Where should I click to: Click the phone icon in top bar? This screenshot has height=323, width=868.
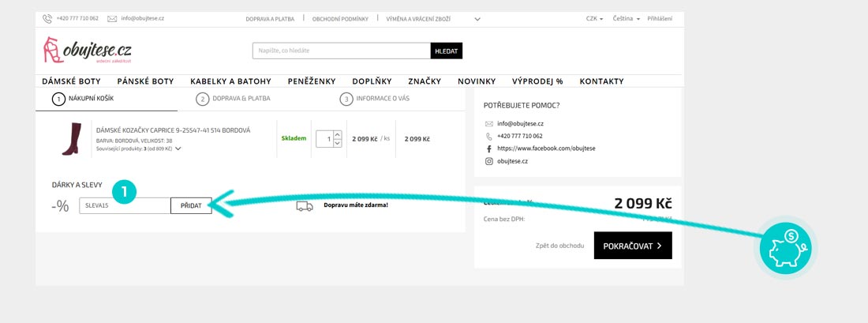point(47,18)
